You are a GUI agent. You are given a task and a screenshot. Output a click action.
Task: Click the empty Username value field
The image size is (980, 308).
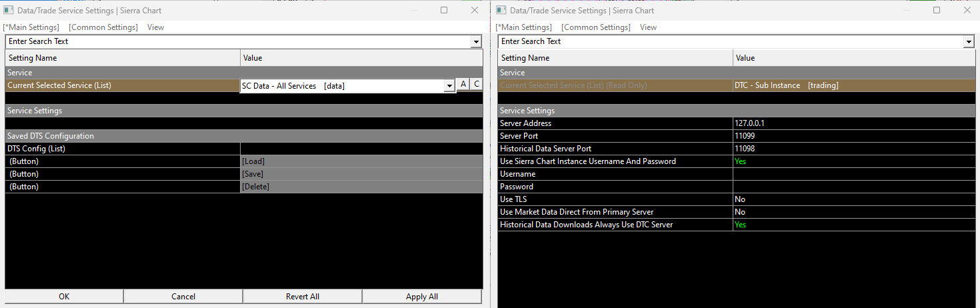tap(854, 174)
